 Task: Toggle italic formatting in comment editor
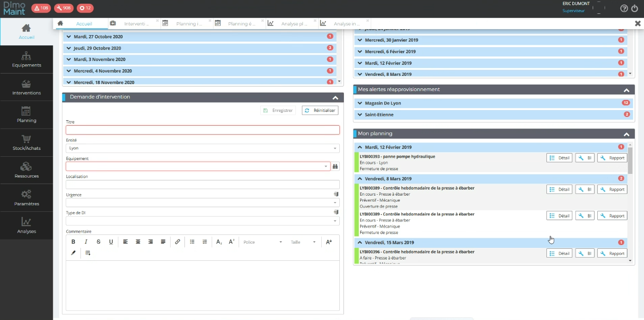pyautogui.click(x=86, y=242)
